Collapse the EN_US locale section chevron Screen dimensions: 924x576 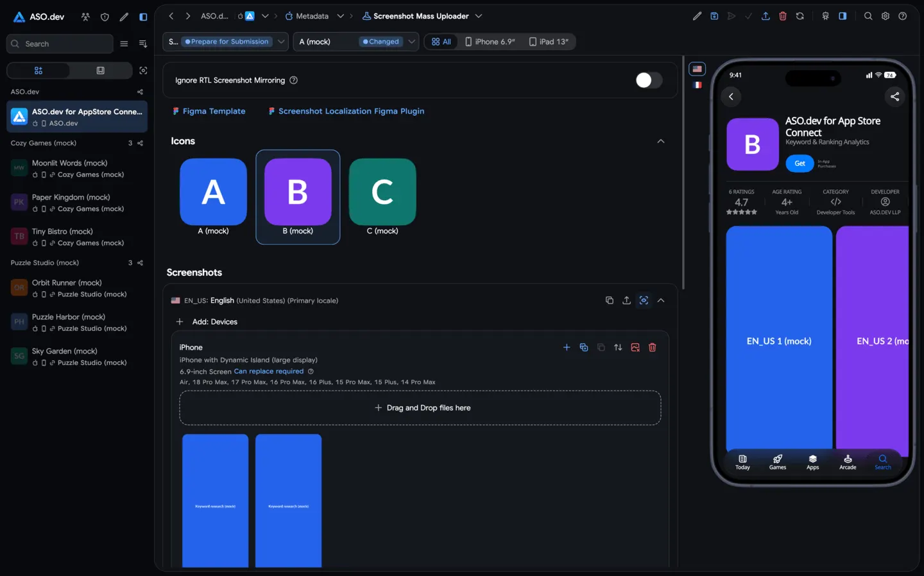coord(661,300)
